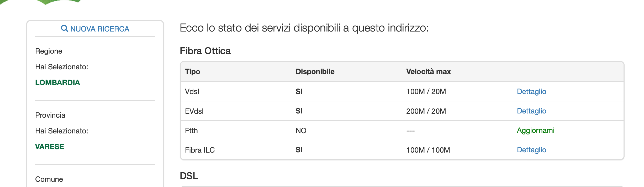Open Dettaglio for the EVdsl row
This screenshot has height=187, width=644.
[x=531, y=111]
